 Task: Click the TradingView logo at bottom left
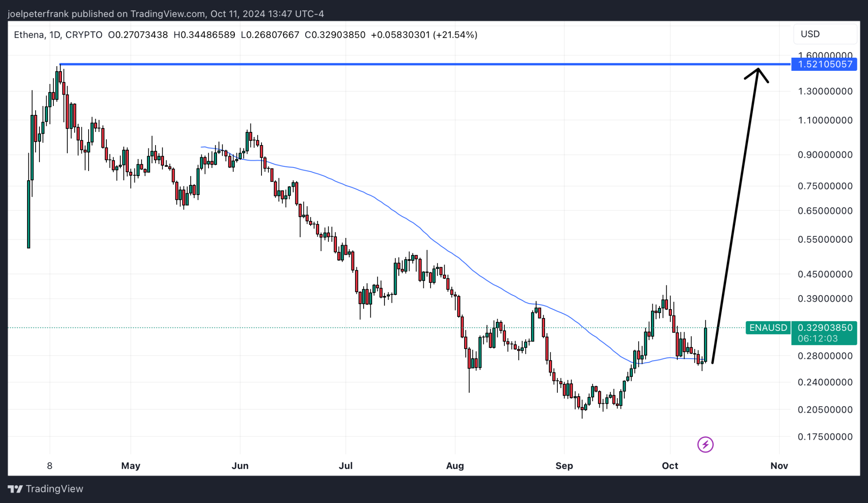pyautogui.click(x=45, y=489)
